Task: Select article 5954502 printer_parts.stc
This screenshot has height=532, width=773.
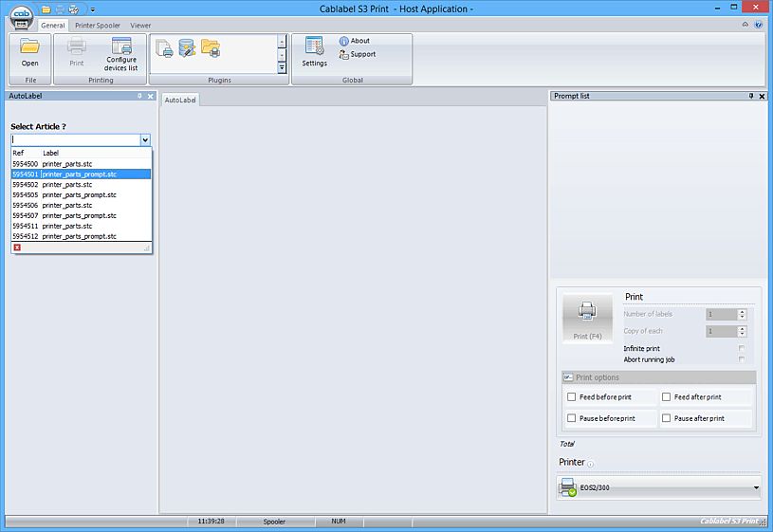Action: tap(81, 184)
